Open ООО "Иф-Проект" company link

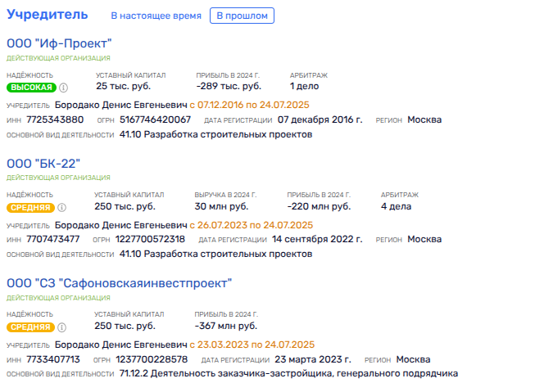[x=59, y=43]
